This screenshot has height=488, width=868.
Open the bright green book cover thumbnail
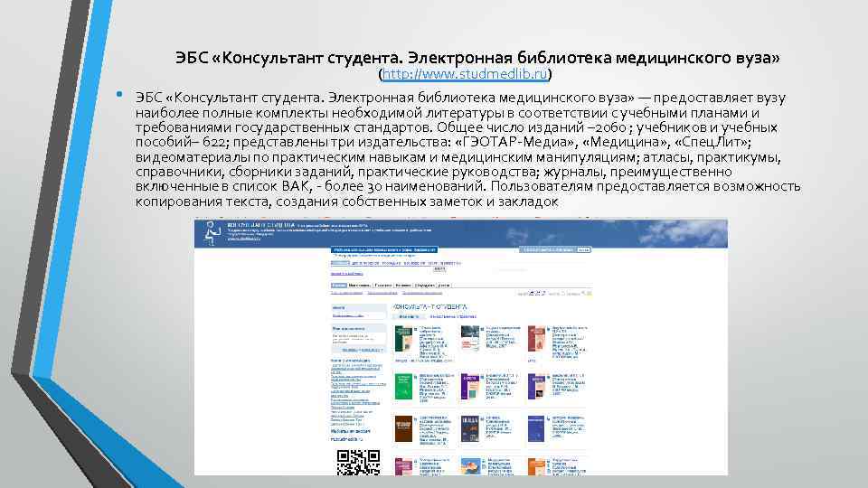coord(403,386)
